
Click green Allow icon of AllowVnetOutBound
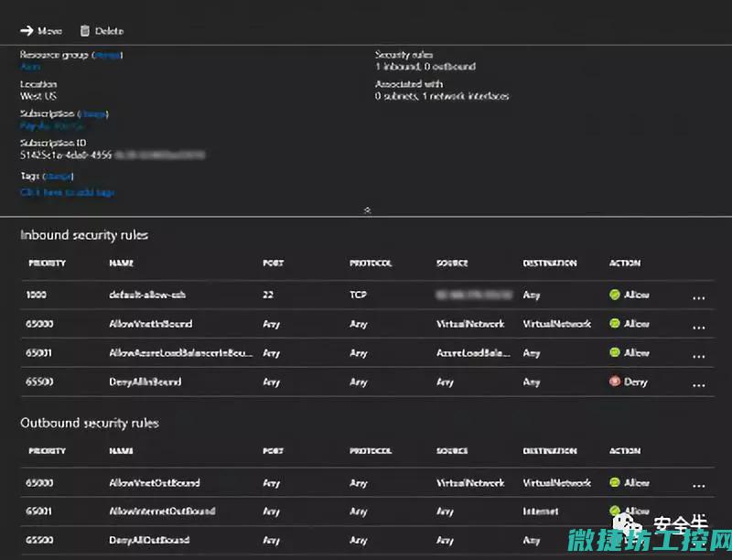(x=615, y=482)
